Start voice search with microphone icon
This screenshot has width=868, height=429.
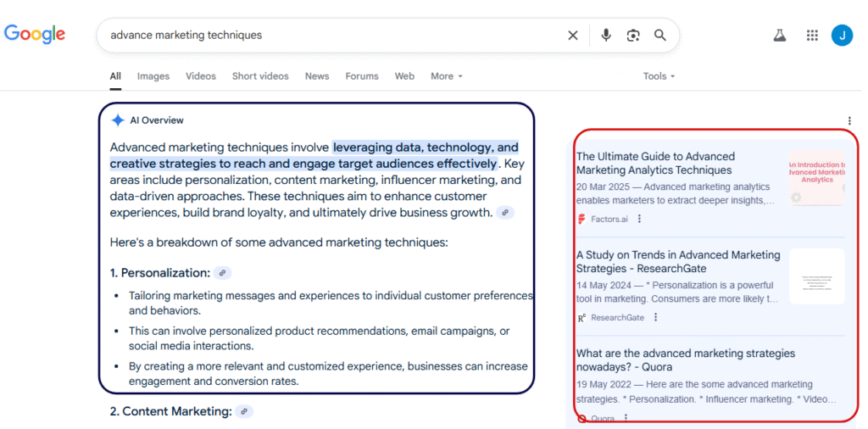point(606,36)
